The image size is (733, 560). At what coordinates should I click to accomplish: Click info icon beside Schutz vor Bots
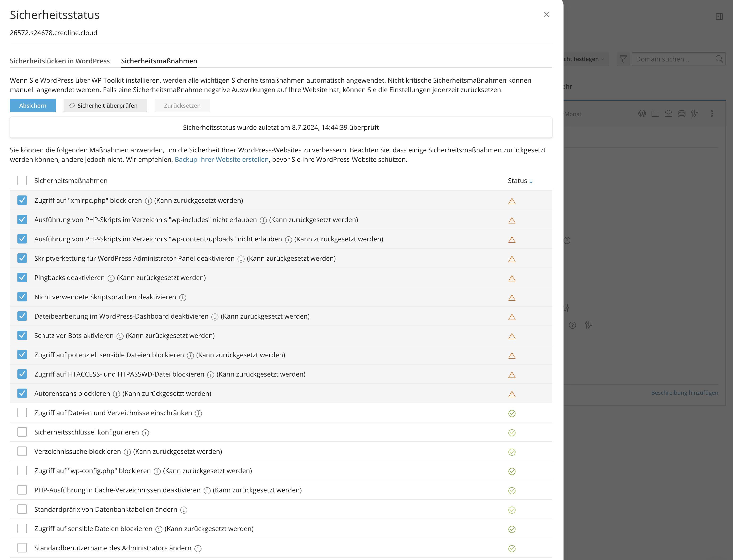tap(120, 336)
